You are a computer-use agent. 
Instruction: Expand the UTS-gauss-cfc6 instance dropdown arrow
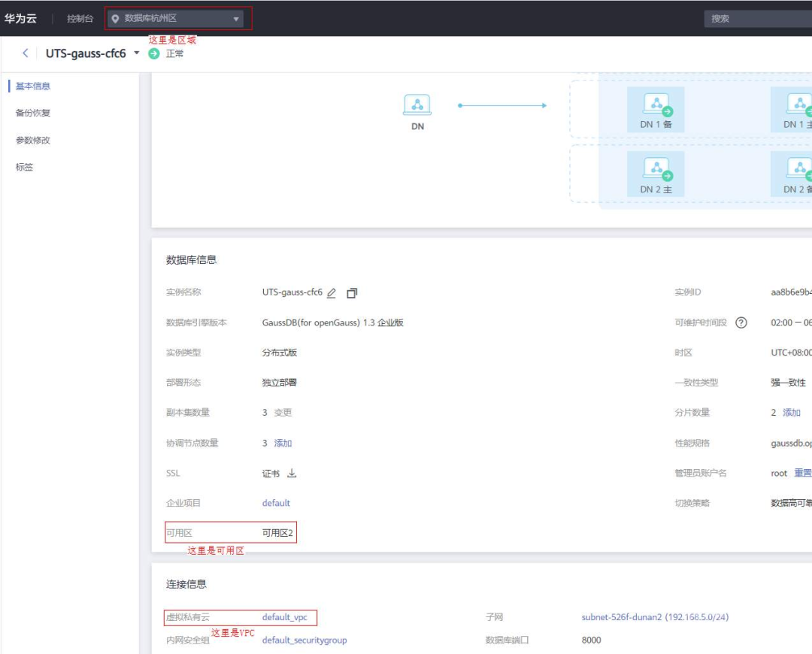coord(137,53)
